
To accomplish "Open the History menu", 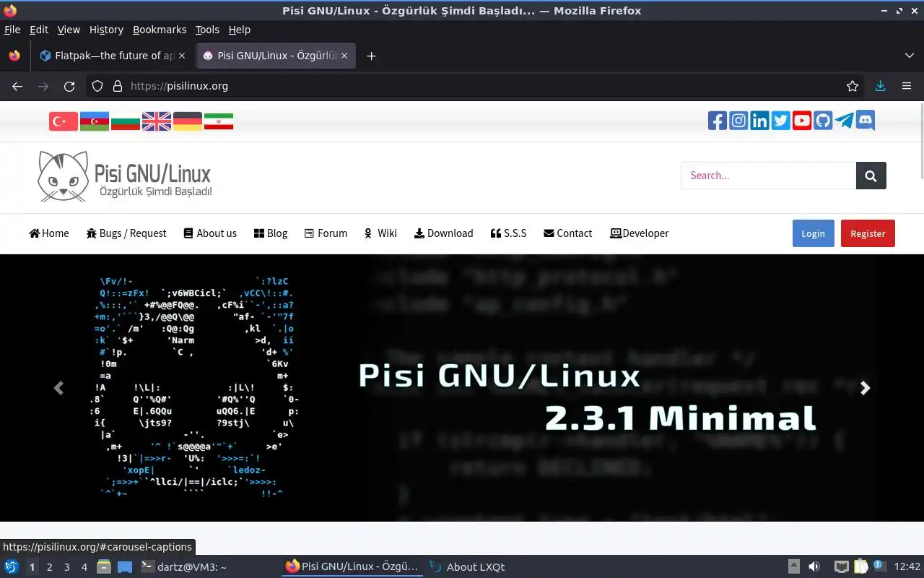I will coord(106,30).
